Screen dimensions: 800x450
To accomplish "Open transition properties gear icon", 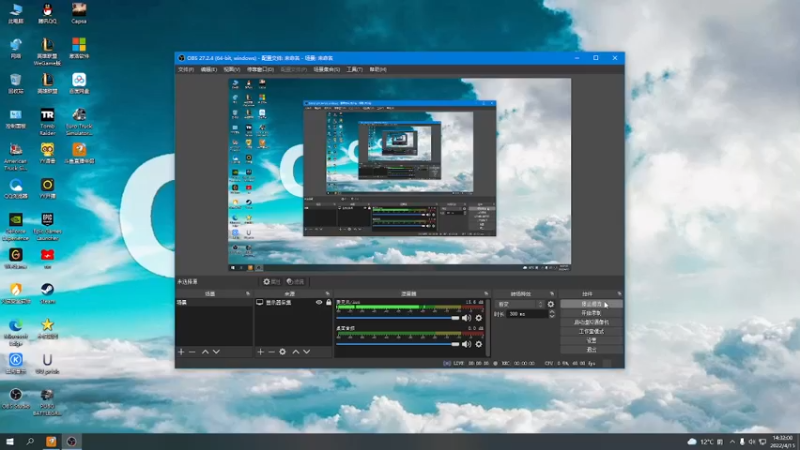I will [x=551, y=304].
